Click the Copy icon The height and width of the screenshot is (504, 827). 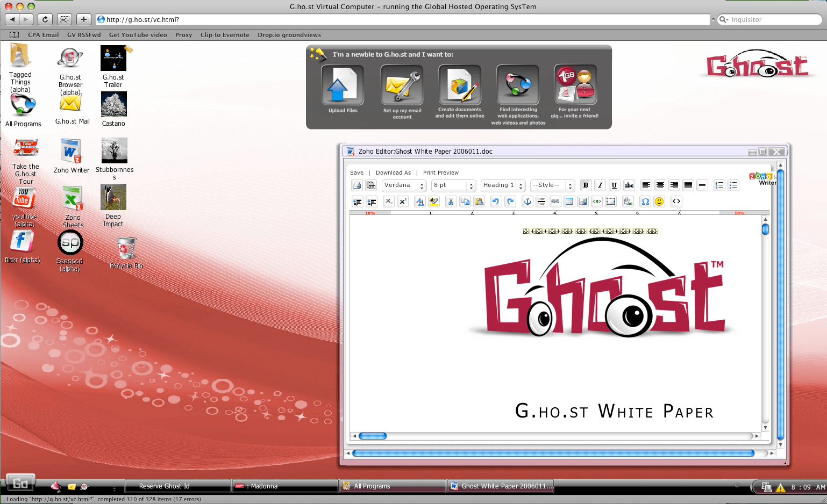(x=465, y=201)
